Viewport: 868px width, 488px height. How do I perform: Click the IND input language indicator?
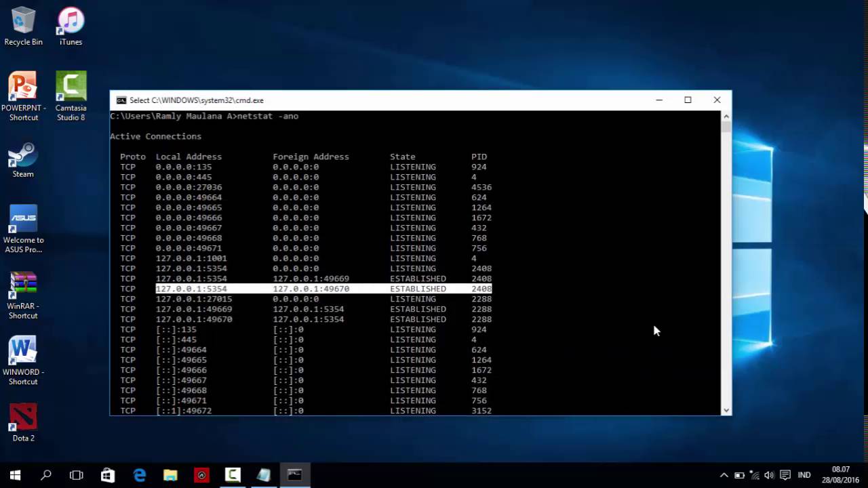(x=804, y=475)
